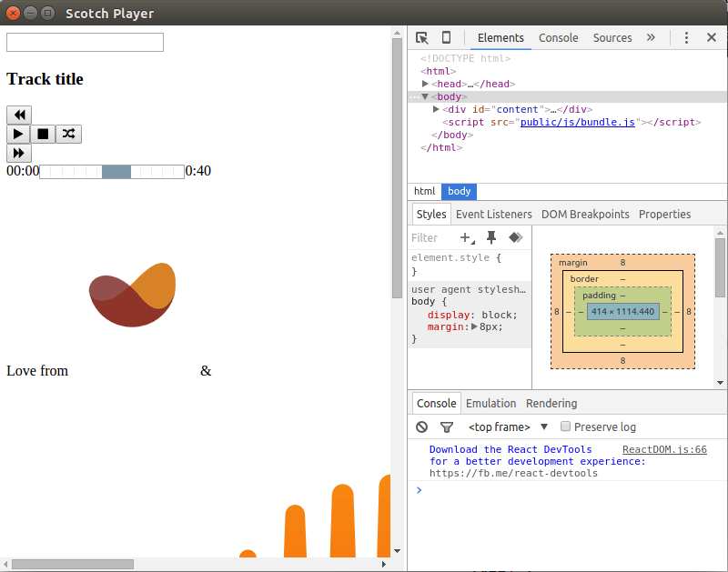The height and width of the screenshot is (572, 728).
Task: Click the track progress bar
Action: click(x=112, y=171)
